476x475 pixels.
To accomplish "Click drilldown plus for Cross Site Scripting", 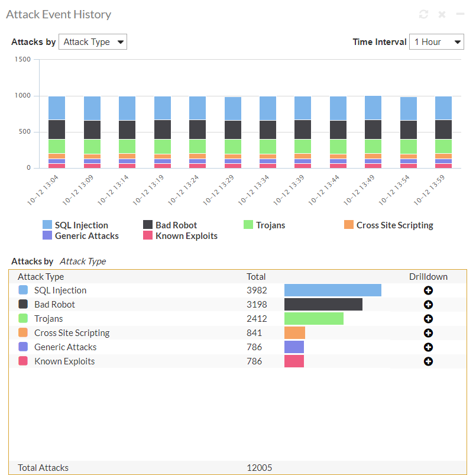I will 428,333.
